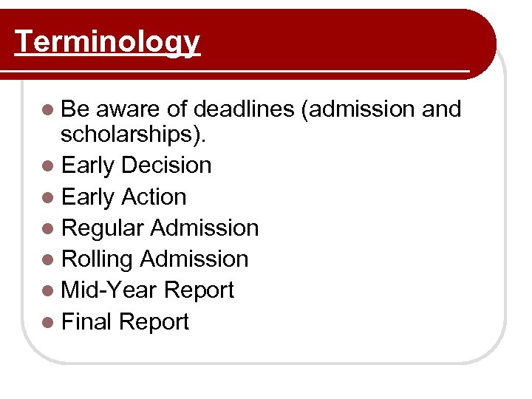Image resolution: width=532 pixels, height=399 pixels.
Task: Click "(admission and" in the first bullet
Action: (381, 109)
